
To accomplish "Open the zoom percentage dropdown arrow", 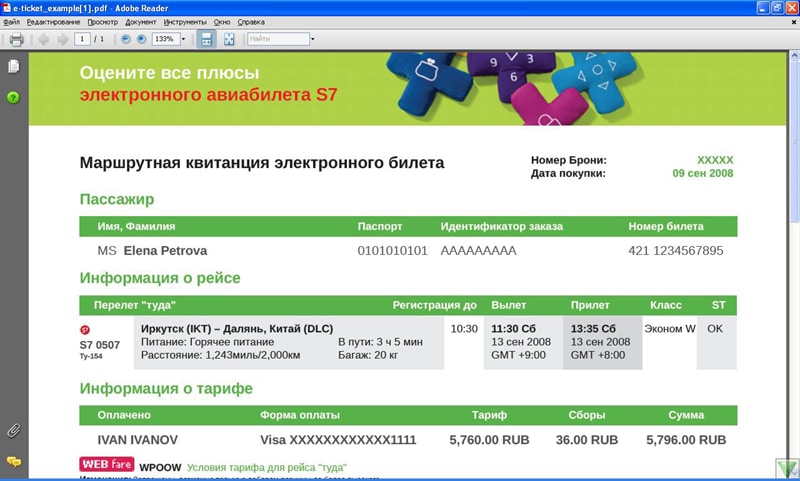I will 183,39.
